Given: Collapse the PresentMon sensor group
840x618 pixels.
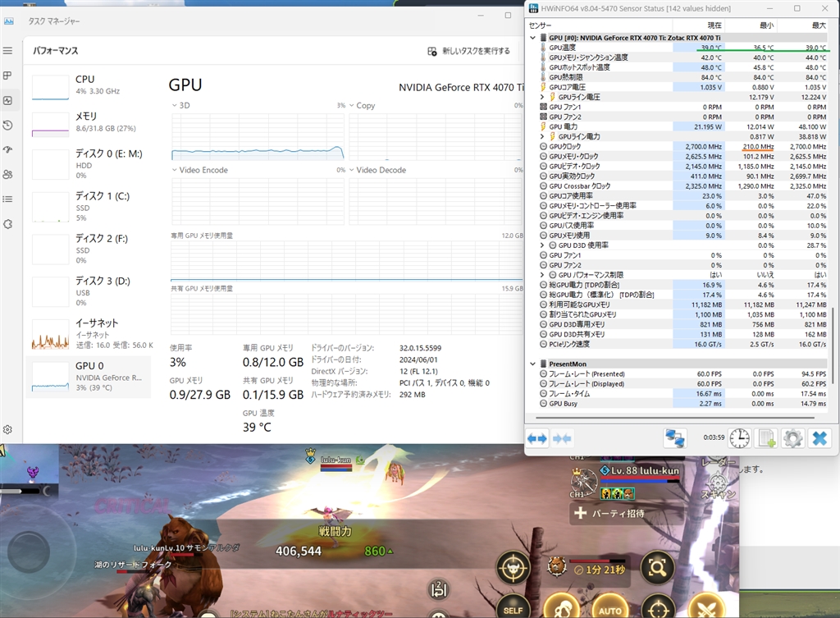Looking at the screenshot, I should [532, 364].
